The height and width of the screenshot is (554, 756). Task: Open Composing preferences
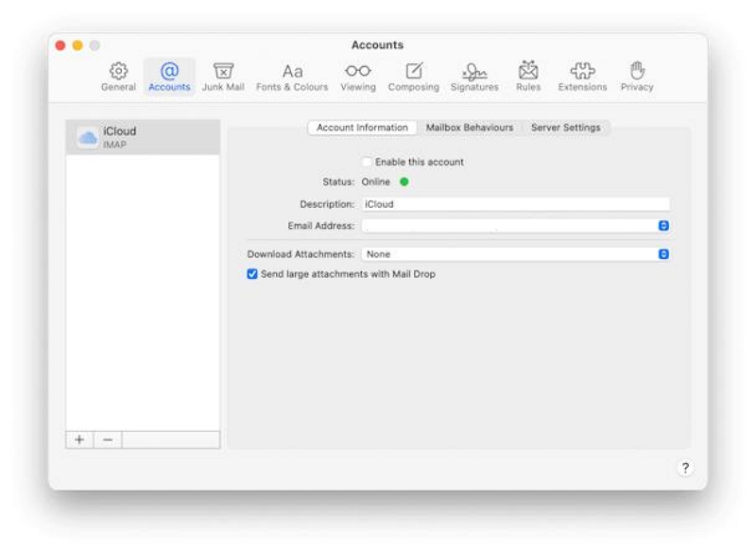click(414, 78)
